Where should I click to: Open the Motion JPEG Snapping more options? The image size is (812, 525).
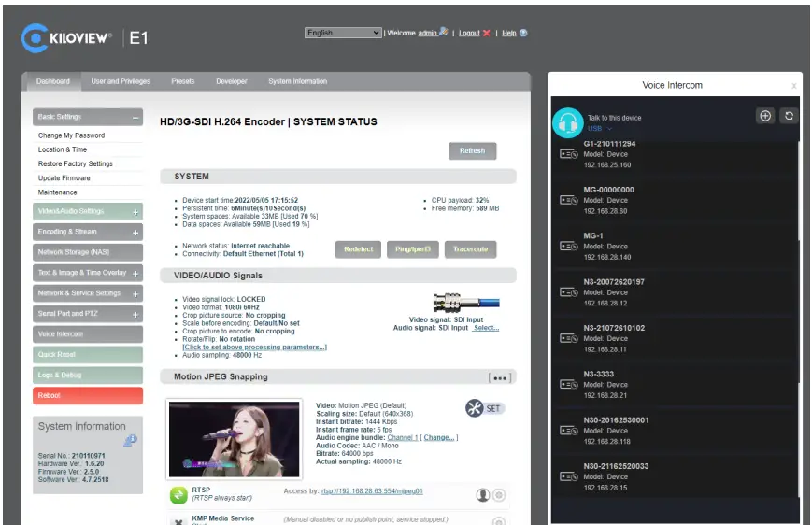click(500, 378)
